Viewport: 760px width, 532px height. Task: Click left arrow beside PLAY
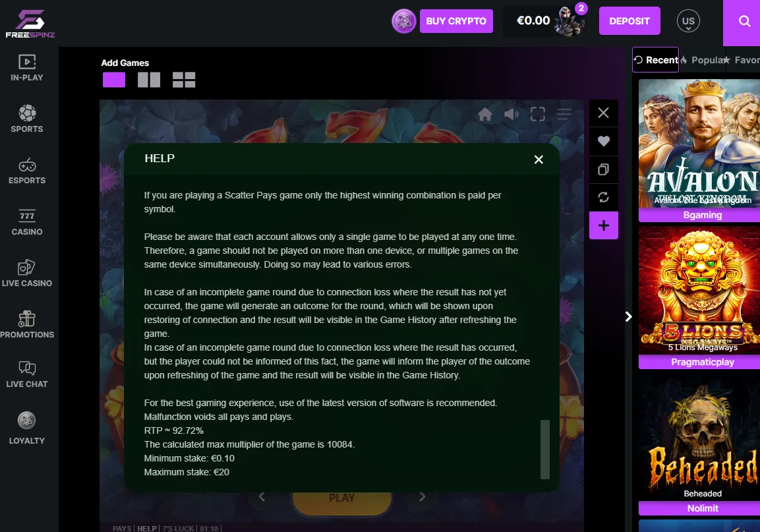pyautogui.click(x=262, y=496)
